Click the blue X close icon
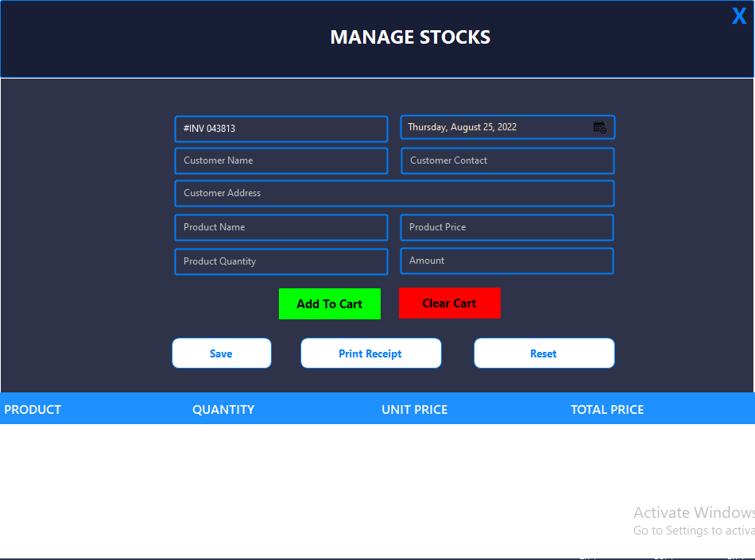The height and width of the screenshot is (560, 755). coord(738,16)
